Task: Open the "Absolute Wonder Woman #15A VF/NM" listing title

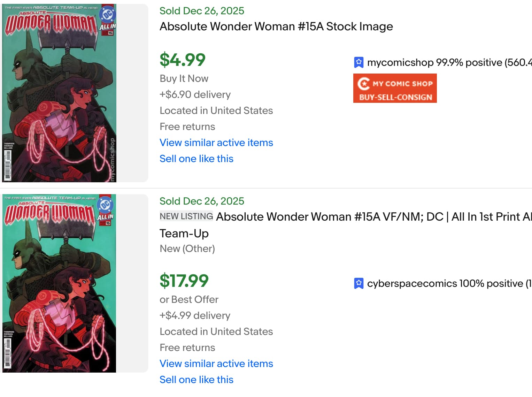Action: [x=373, y=217]
